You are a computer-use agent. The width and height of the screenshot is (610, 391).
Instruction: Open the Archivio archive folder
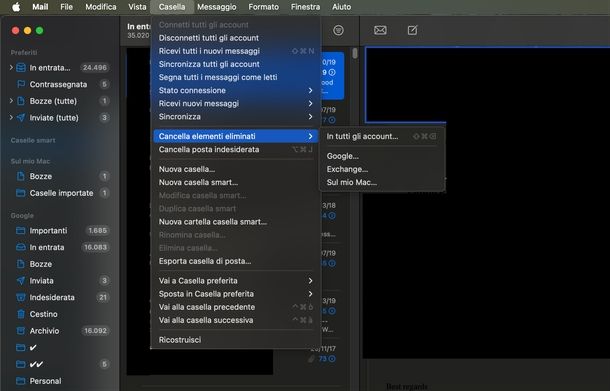[x=59, y=331]
